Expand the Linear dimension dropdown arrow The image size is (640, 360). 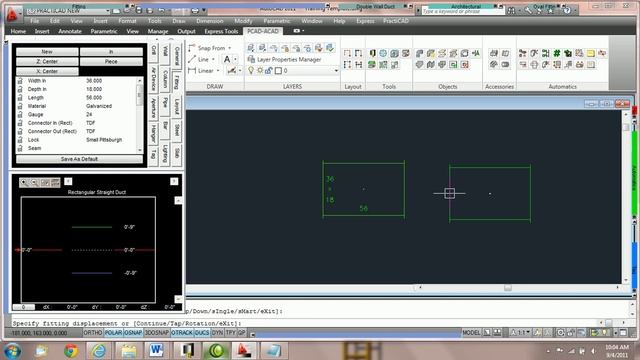click(218, 71)
